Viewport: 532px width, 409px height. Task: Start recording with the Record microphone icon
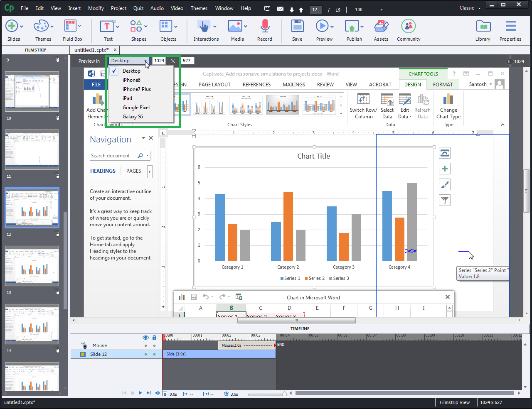[x=265, y=26]
